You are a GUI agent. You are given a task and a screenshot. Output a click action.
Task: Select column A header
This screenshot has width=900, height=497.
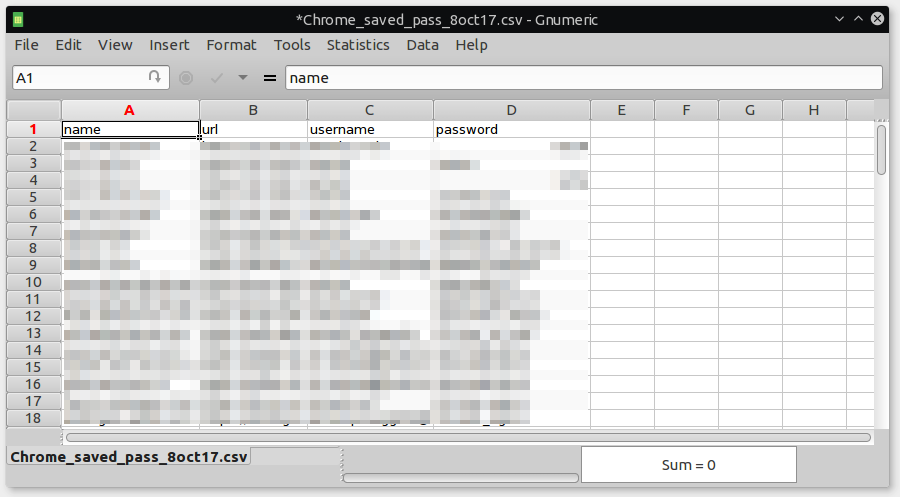point(130,110)
